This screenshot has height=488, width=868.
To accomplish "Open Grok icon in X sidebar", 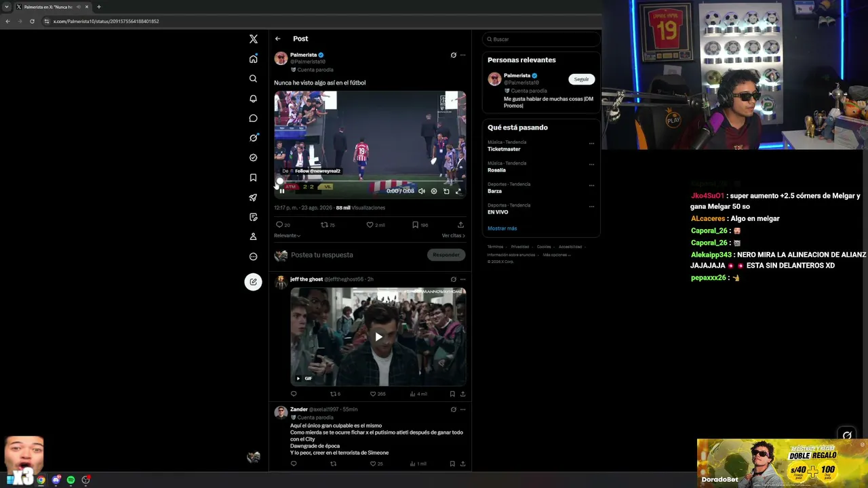I will (x=253, y=138).
